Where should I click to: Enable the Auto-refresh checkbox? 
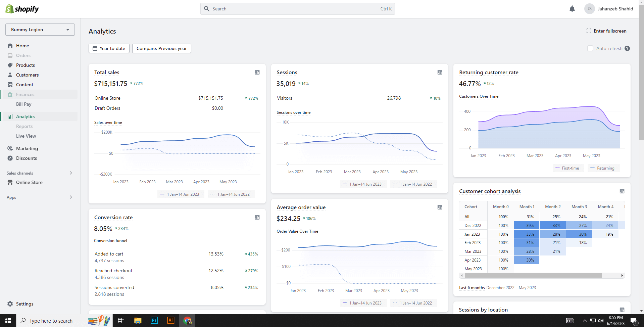coord(590,48)
